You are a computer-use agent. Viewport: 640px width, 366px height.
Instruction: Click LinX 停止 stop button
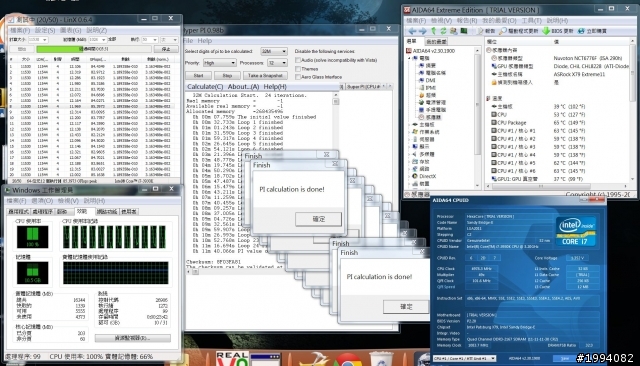point(166,49)
